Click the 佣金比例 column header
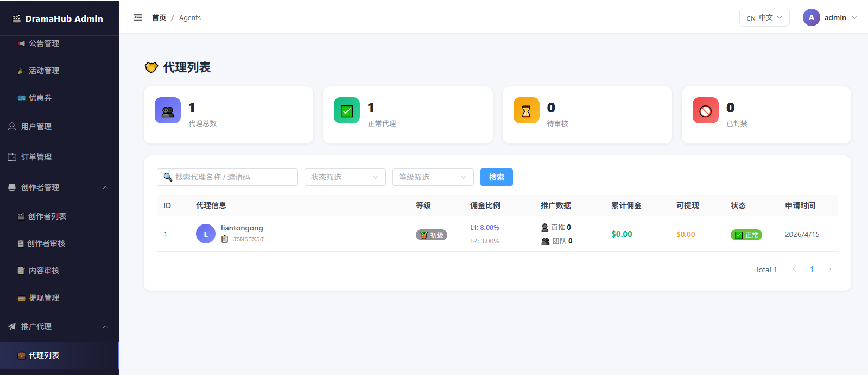The width and height of the screenshot is (868, 375). [485, 205]
